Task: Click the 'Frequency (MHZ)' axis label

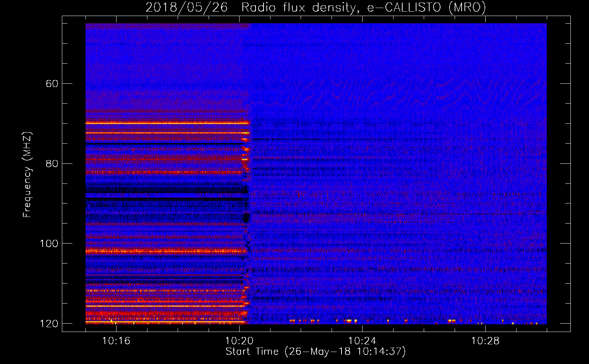Action: (x=27, y=175)
